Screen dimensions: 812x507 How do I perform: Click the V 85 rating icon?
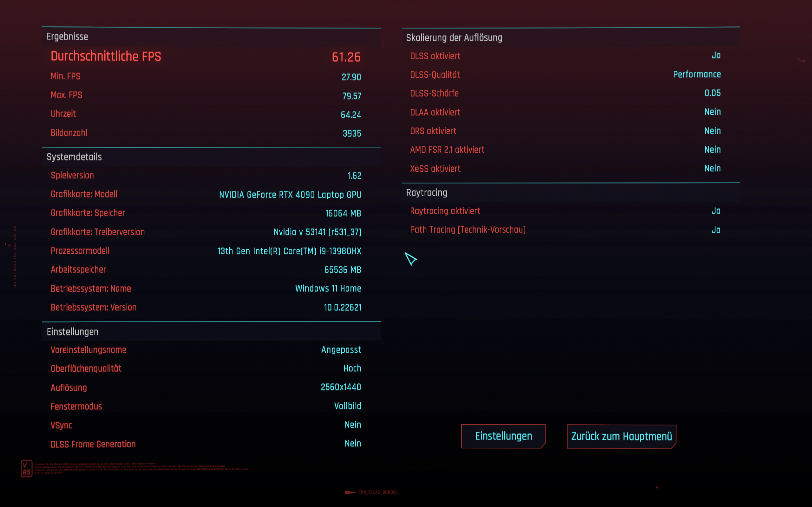pyautogui.click(x=27, y=468)
